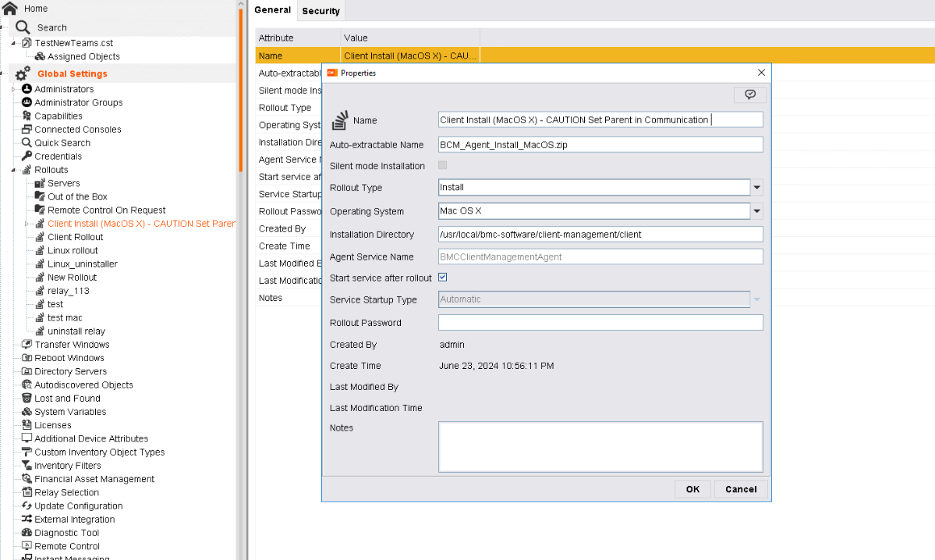This screenshot has width=935, height=560.
Task: Click the Capabilities icon
Action: point(27,115)
